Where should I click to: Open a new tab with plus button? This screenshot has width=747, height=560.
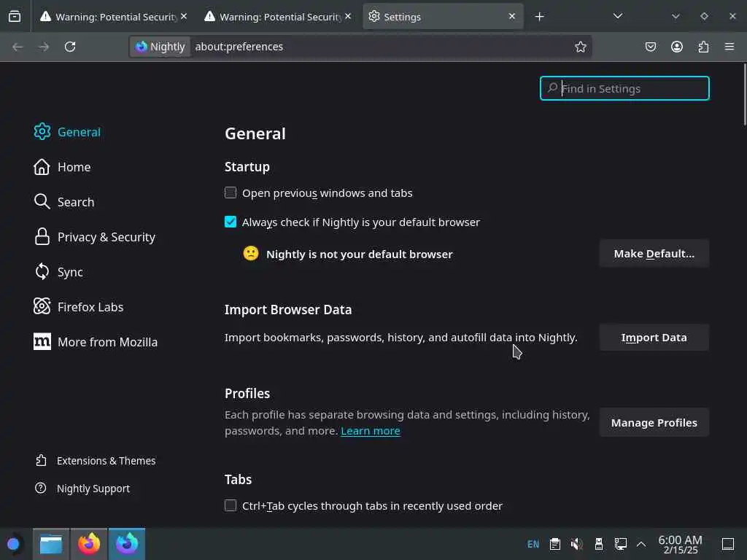point(539,17)
